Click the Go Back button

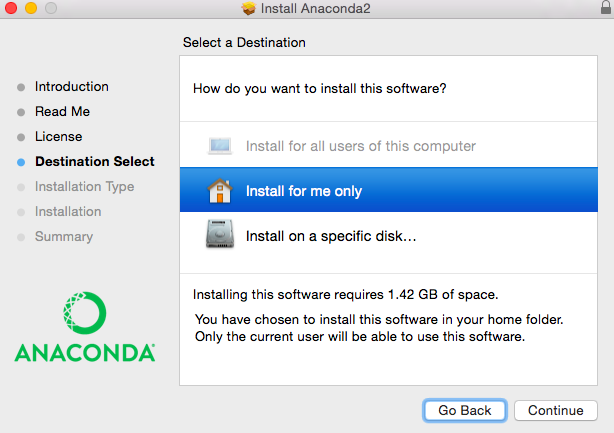(465, 410)
